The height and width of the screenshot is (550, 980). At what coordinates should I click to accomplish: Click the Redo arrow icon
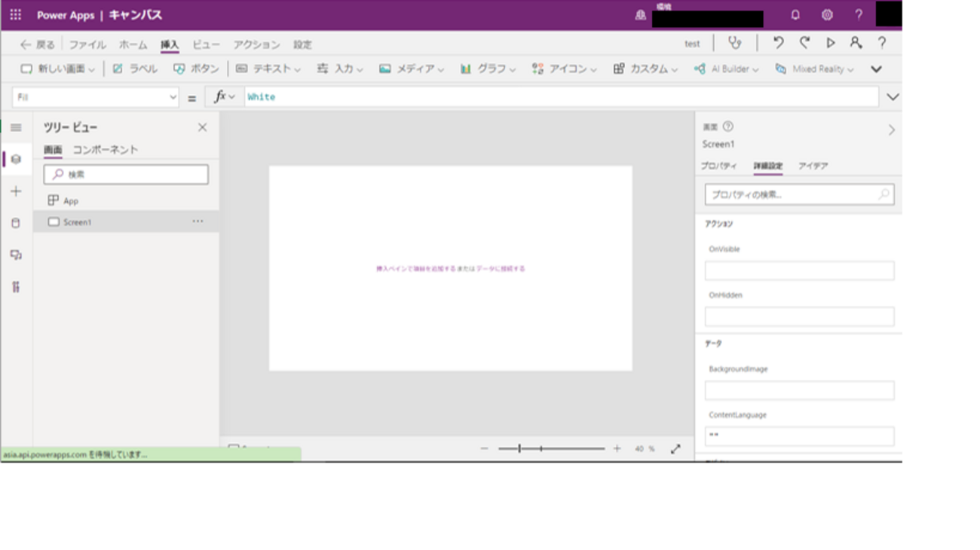pyautogui.click(x=804, y=44)
